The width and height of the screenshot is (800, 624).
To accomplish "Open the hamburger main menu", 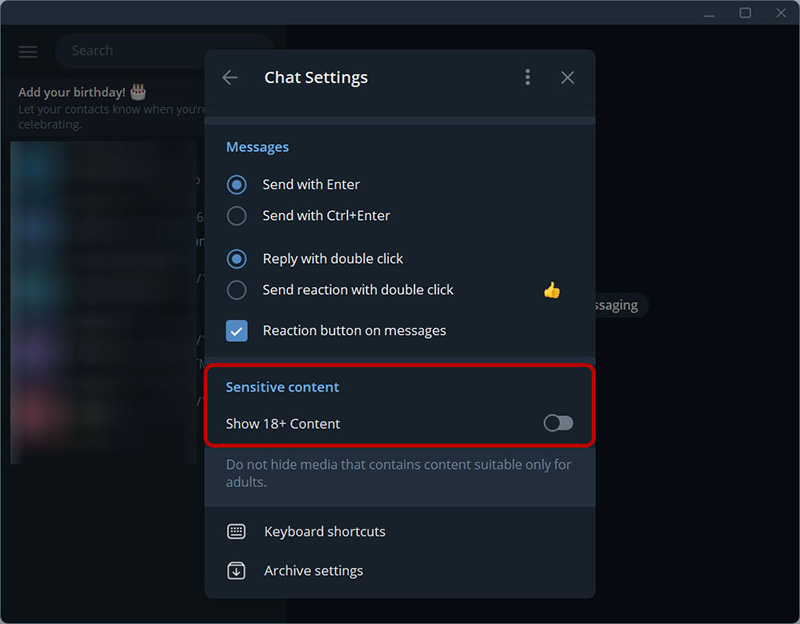I will point(28,51).
